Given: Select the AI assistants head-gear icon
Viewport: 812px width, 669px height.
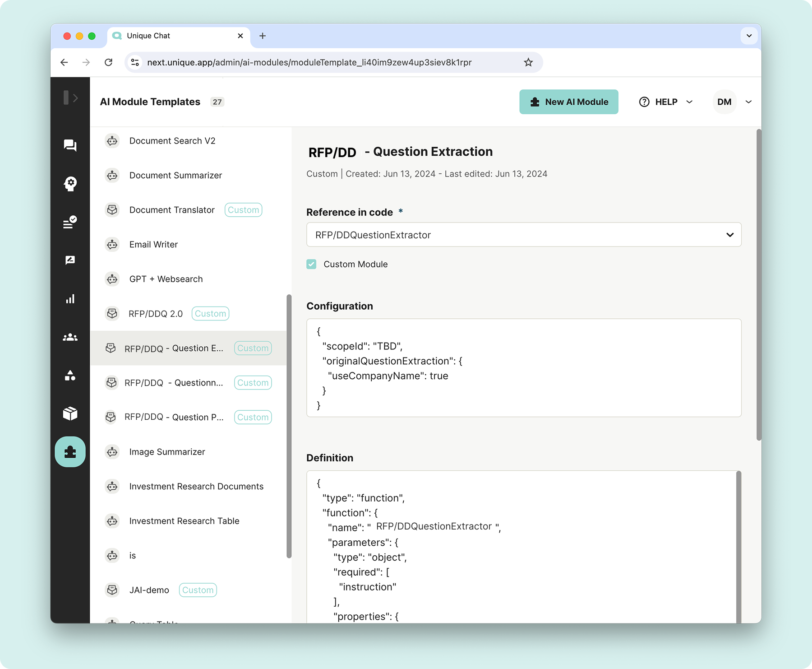Looking at the screenshot, I should tap(70, 183).
